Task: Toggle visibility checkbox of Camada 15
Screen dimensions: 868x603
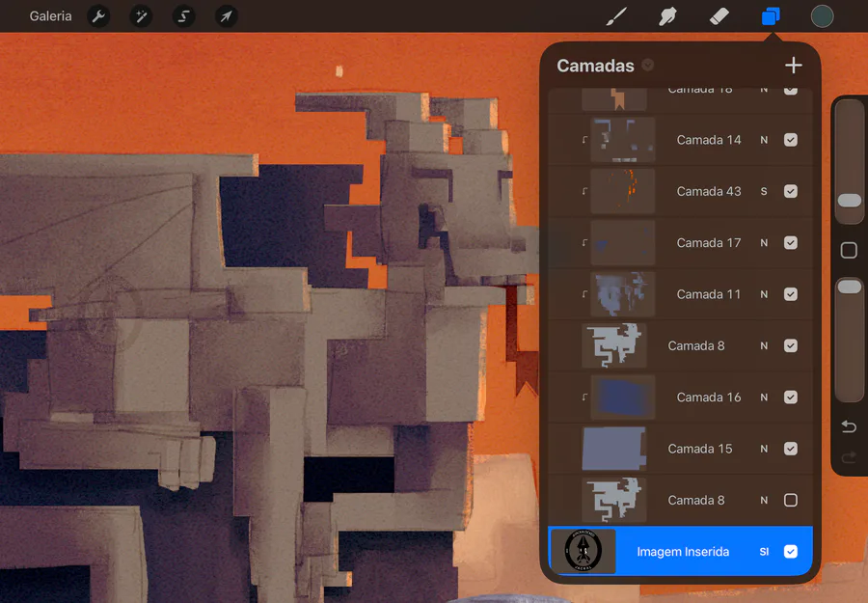Action: 791,449
